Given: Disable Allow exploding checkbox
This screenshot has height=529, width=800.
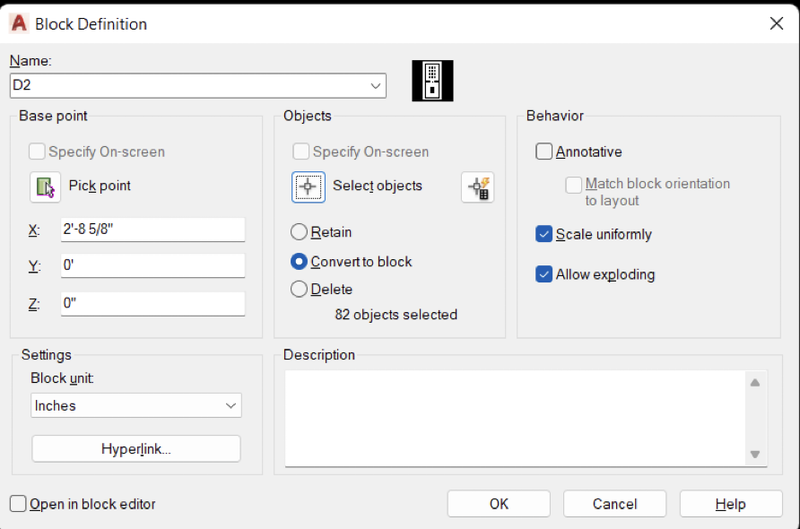Looking at the screenshot, I should (544, 274).
